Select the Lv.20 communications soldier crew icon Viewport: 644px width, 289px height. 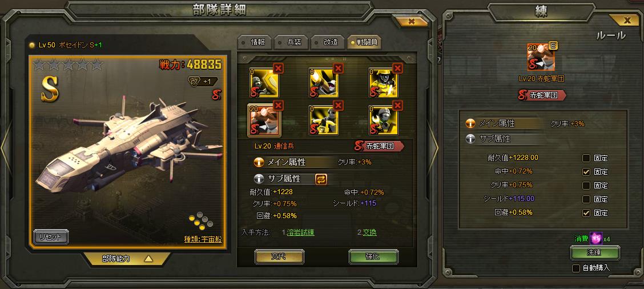pyautogui.click(x=264, y=119)
